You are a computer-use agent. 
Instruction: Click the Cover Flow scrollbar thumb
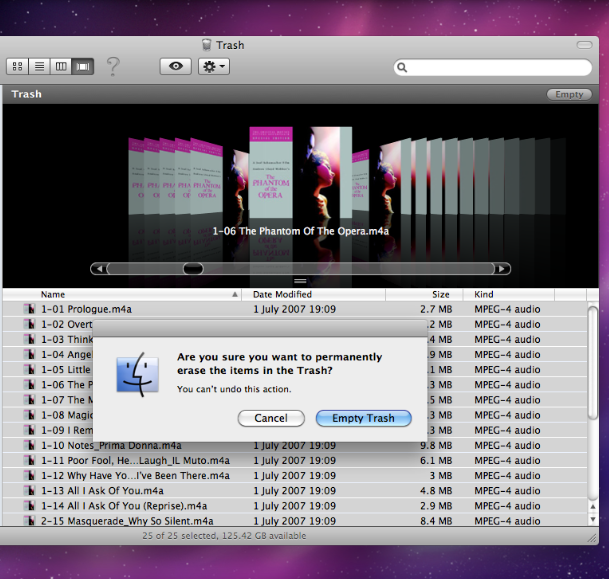[193, 269]
